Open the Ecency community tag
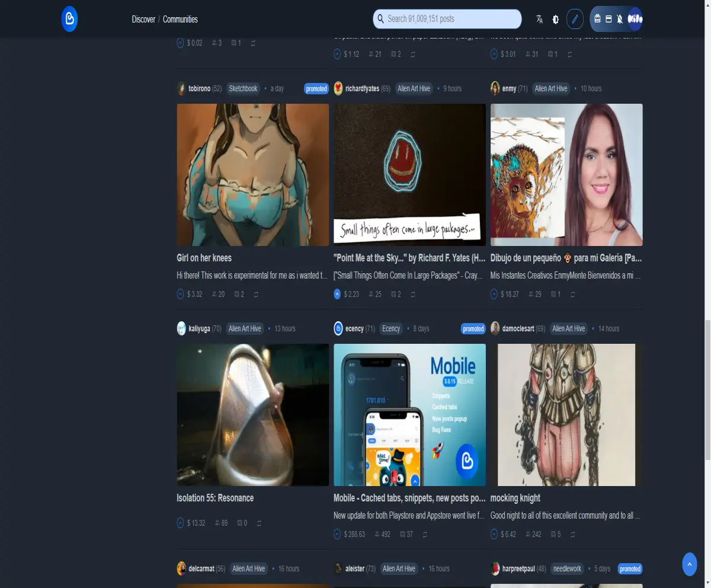Image resolution: width=711 pixels, height=588 pixels. click(391, 328)
